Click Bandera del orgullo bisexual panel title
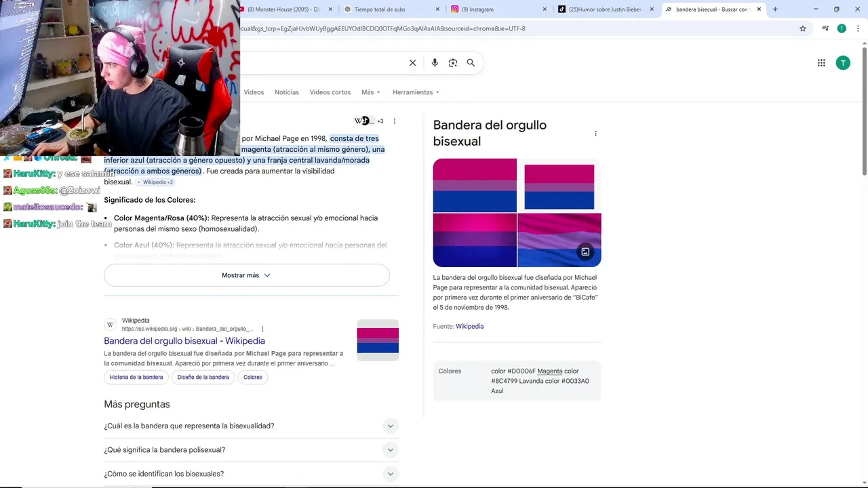 coord(490,133)
